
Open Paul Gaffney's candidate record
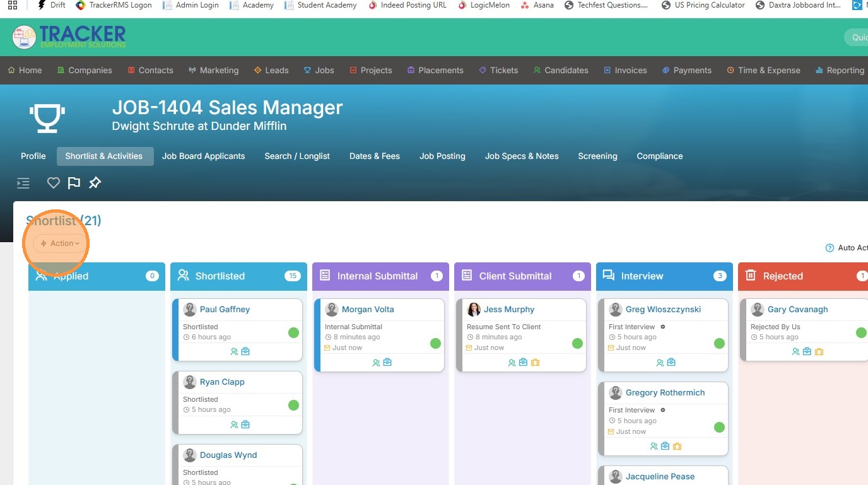coord(225,310)
